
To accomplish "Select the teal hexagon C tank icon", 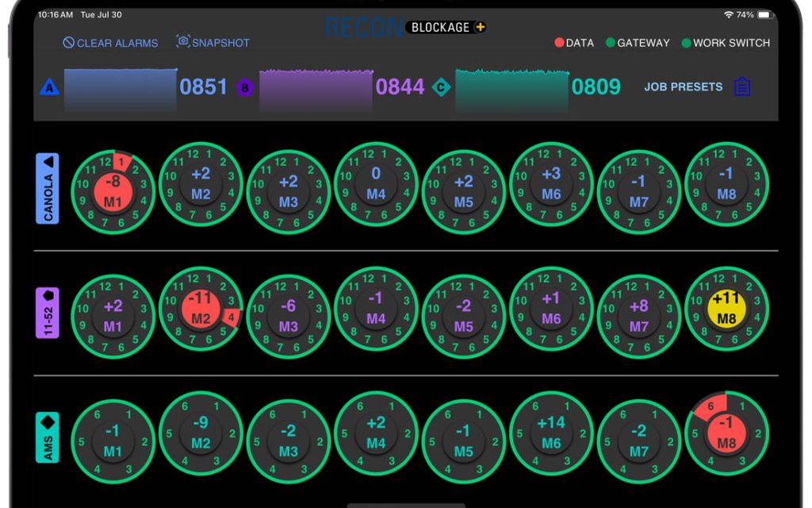I will [x=441, y=87].
